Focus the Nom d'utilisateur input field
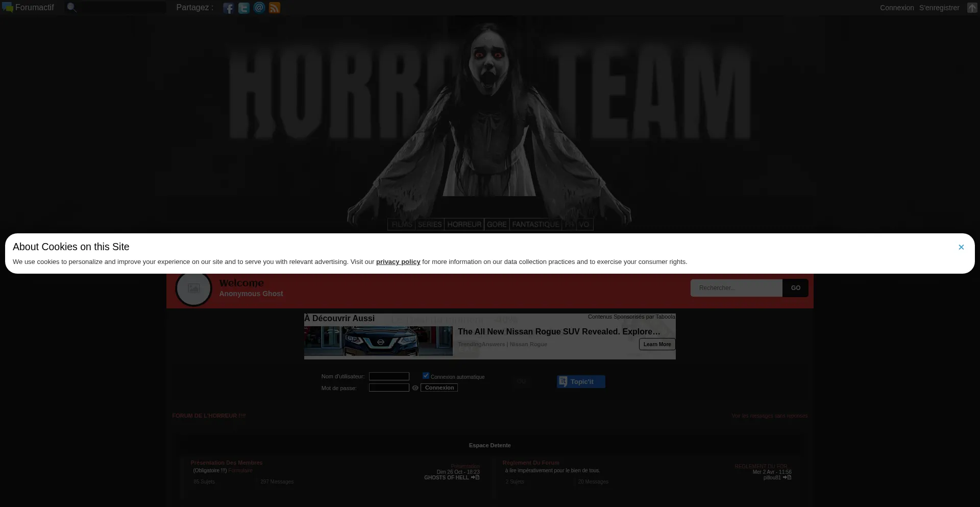The image size is (980, 507). (389, 376)
